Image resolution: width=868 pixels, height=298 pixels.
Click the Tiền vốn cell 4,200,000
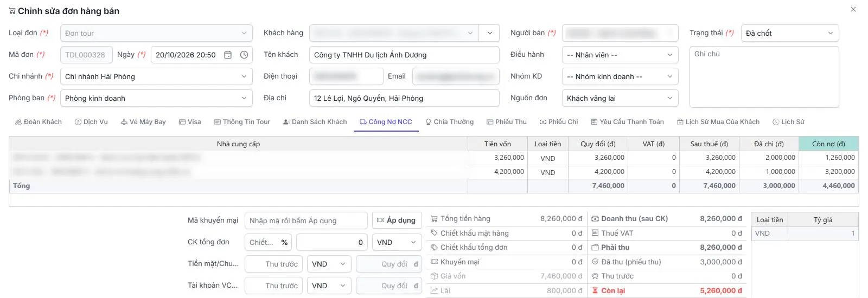[497, 172]
